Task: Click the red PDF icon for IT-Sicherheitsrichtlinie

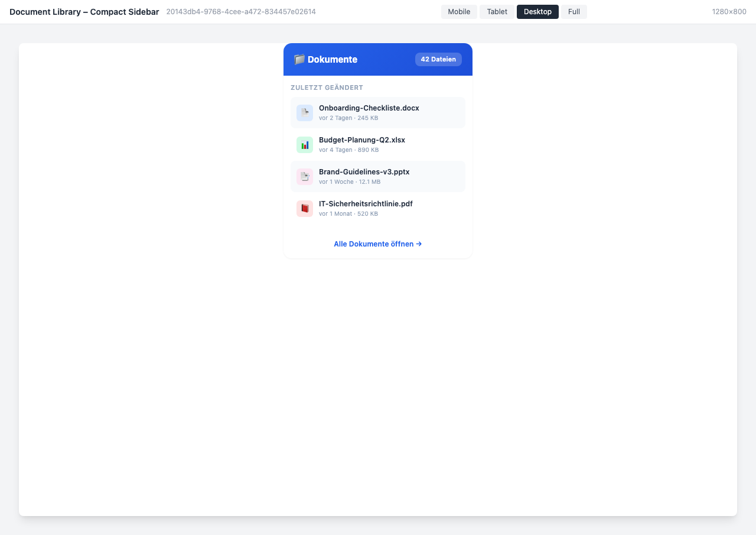Action: (304, 208)
